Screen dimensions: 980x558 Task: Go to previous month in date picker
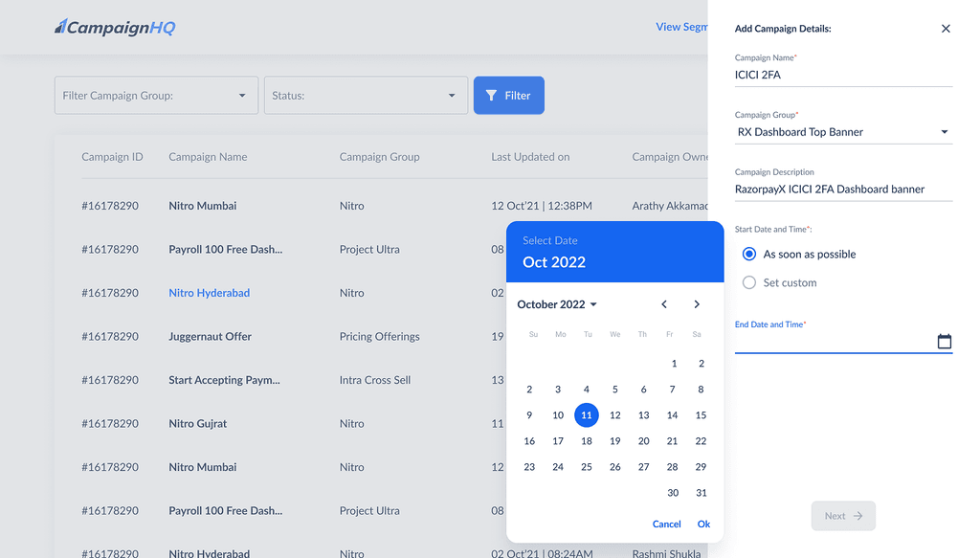point(664,304)
